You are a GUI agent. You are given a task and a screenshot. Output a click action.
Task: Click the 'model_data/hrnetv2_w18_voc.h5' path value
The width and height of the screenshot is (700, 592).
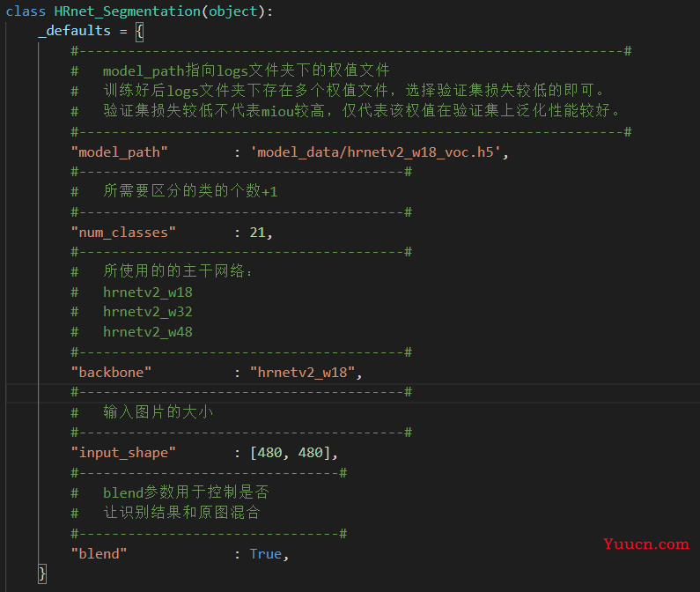375,152
